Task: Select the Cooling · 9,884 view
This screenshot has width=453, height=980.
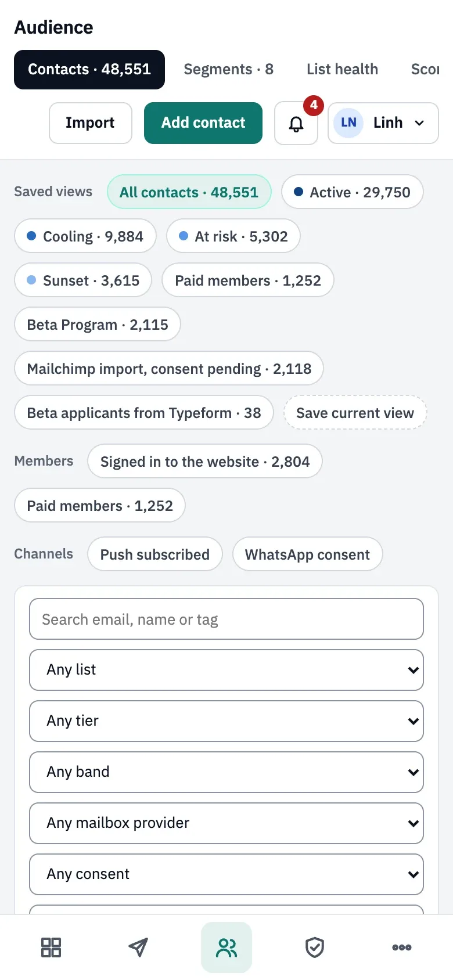Action: (85, 236)
